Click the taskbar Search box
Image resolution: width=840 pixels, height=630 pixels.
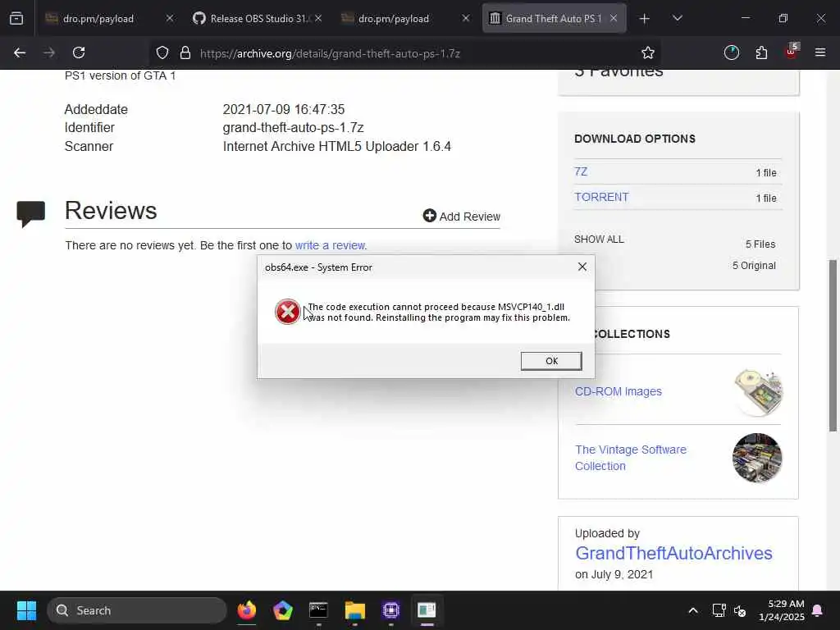point(137,610)
